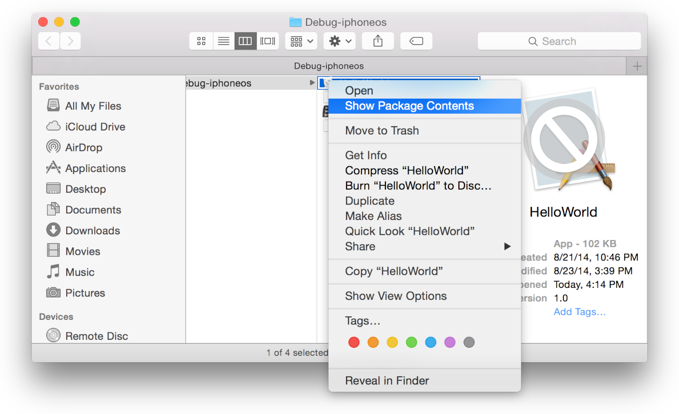
Task: Go forward with the right arrow button
Action: [70, 41]
